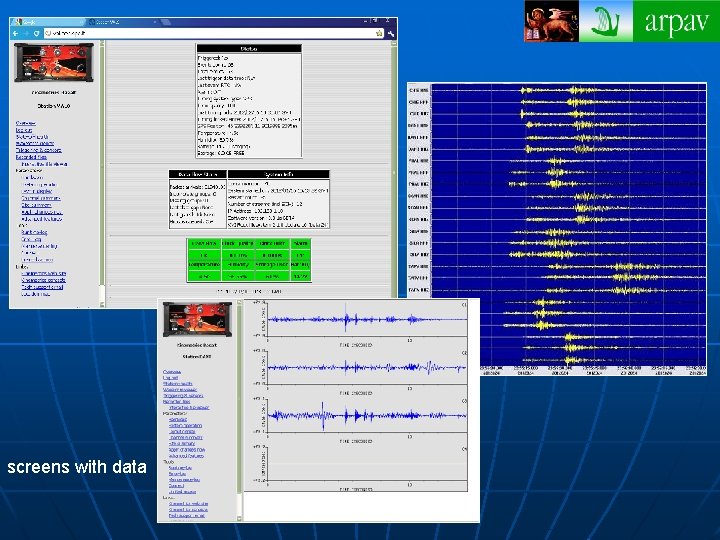
Task: Click the recorder device image in the waveform window
Action: (x=197, y=319)
